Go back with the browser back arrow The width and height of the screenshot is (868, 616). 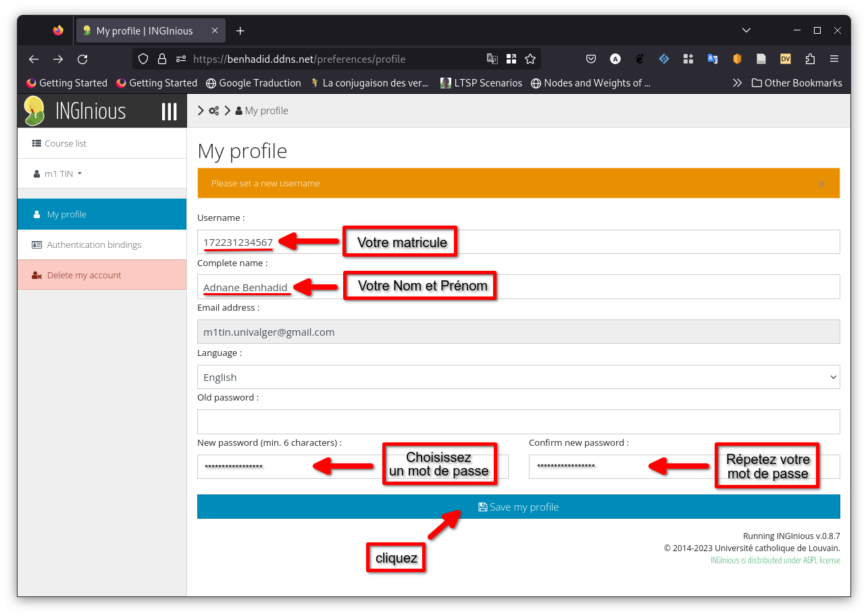[x=34, y=59]
